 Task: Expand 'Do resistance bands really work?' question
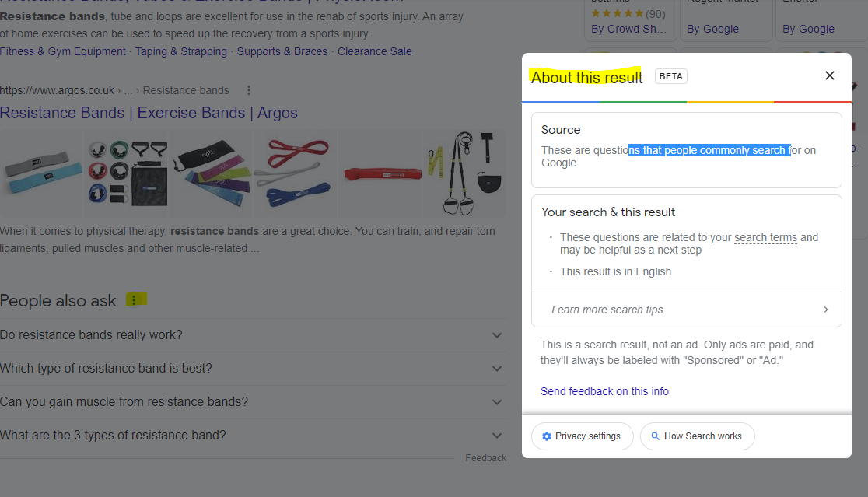497,335
